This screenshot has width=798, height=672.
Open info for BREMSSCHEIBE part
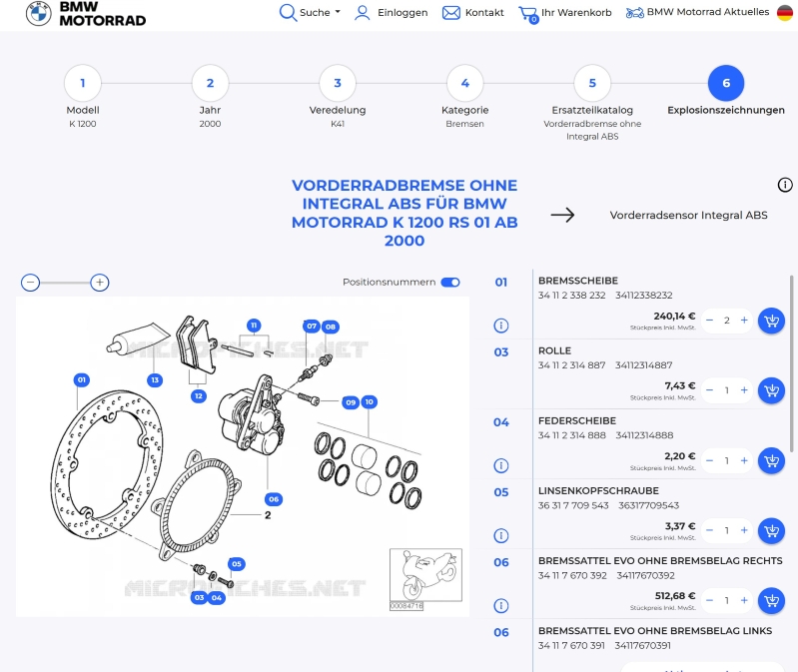pyautogui.click(x=501, y=326)
